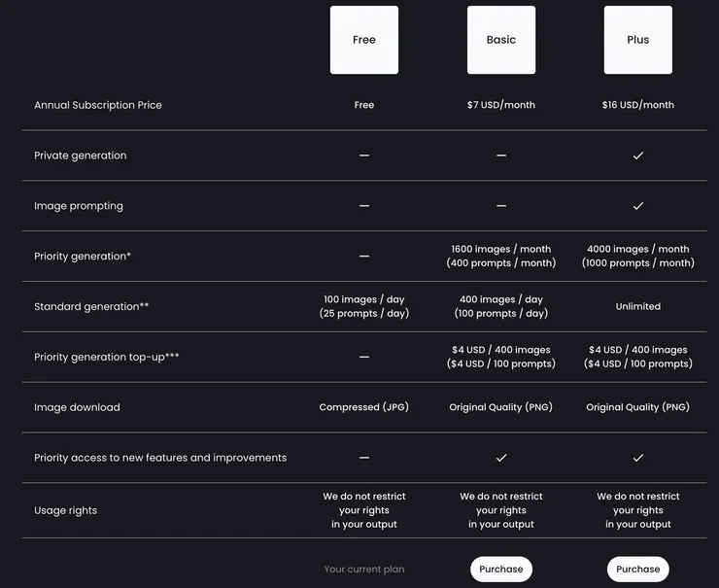Click Plus checkmark for Private generation
719x588 pixels.
(637, 156)
